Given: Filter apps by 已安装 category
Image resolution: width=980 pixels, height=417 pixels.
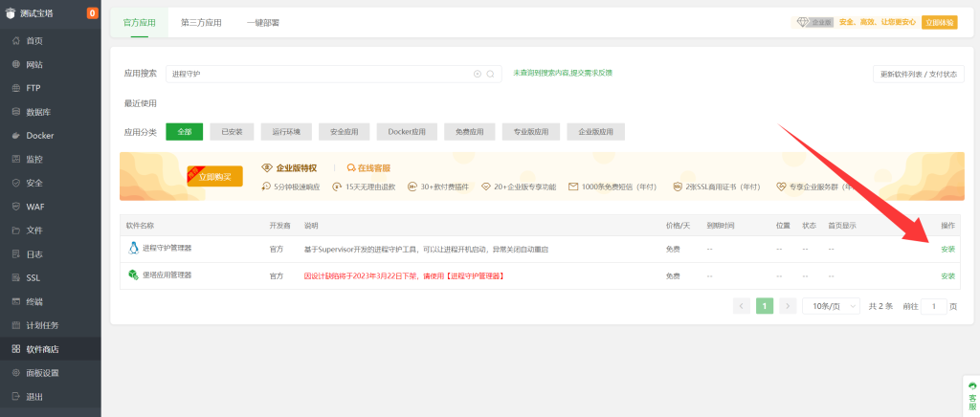Looking at the screenshot, I should [232, 132].
